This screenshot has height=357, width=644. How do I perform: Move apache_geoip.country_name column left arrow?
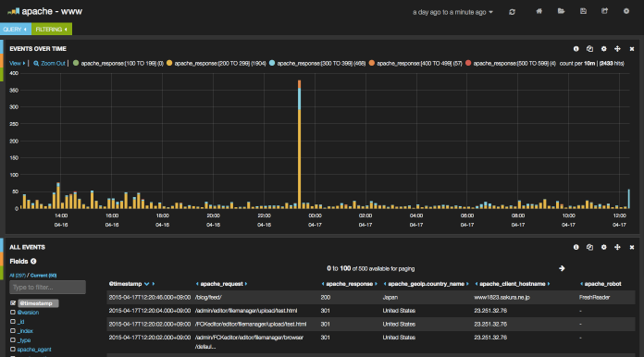[385, 284]
